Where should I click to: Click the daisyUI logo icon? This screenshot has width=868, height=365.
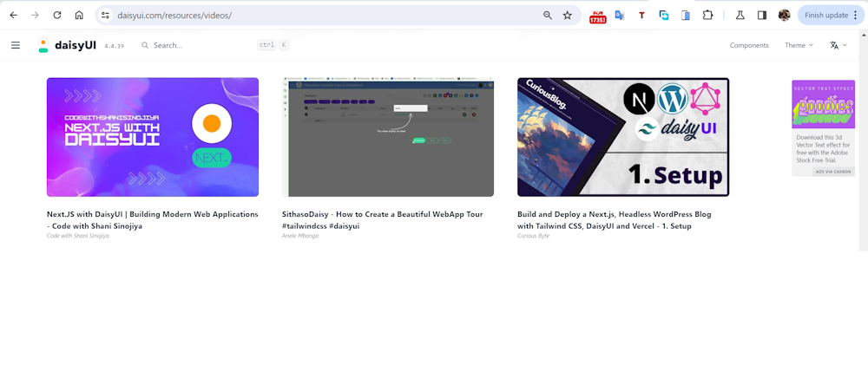pyautogui.click(x=43, y=45)
